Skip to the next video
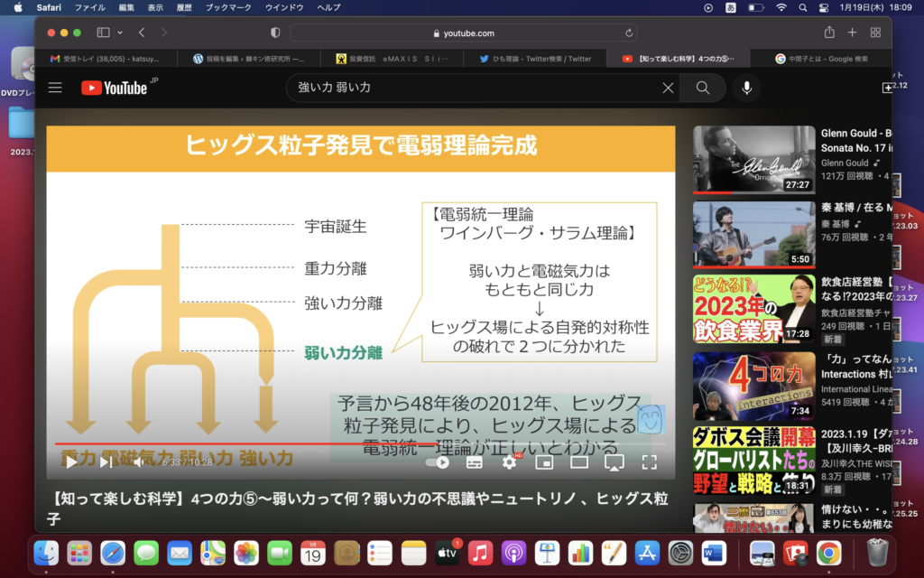The image size is (924, 578). 106,462
